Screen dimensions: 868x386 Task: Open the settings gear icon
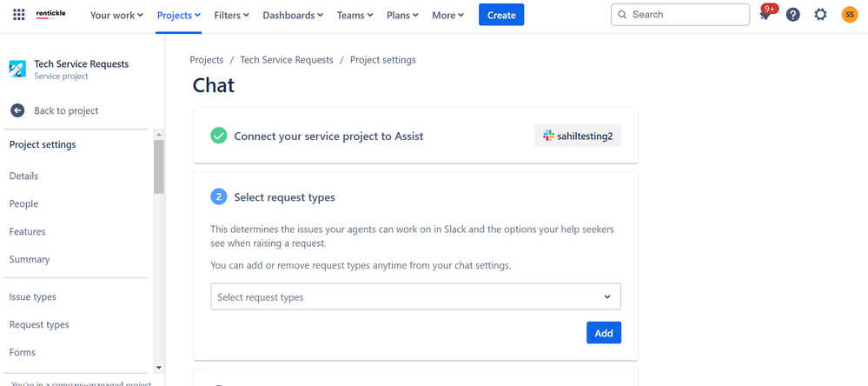pyautogui.click(x=820, y=15)
